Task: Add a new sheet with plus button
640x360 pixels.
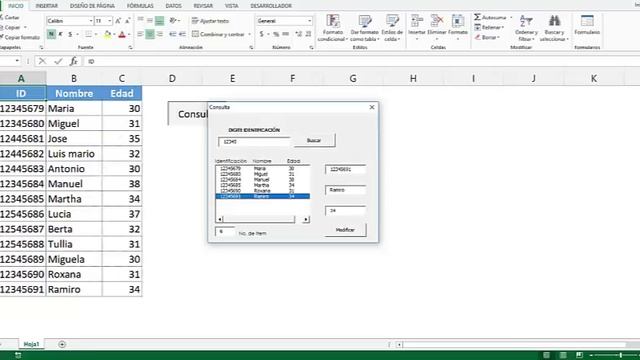Action: [x=62, y=344]
